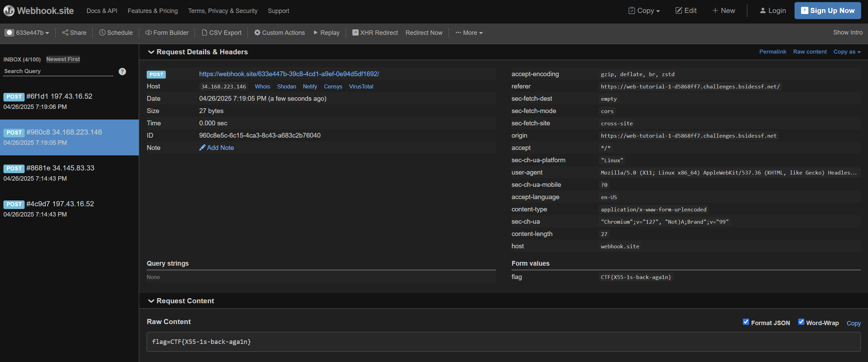Open Docs & API menu
The height and width of the screenshot is (362, 868).
pos(102,11)
